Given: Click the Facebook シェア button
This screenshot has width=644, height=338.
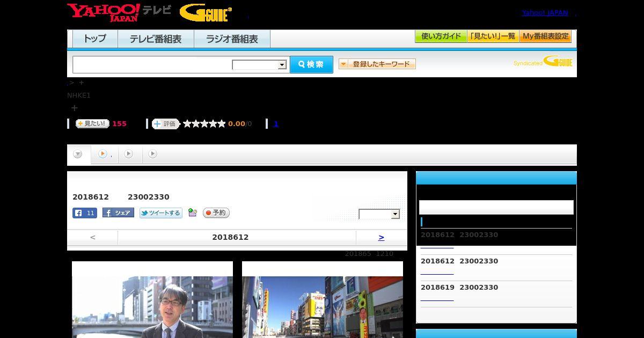Looking at the screenshot, I should tap(118, 212).
